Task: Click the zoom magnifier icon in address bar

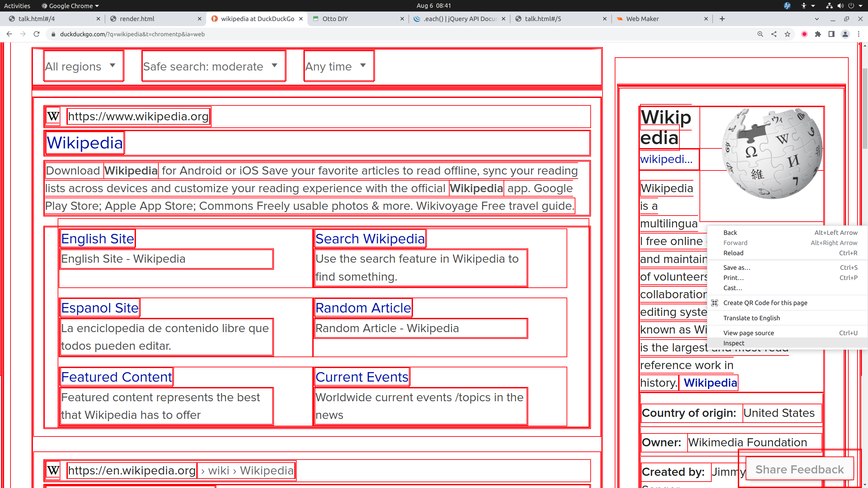Action: click(760, 34)
